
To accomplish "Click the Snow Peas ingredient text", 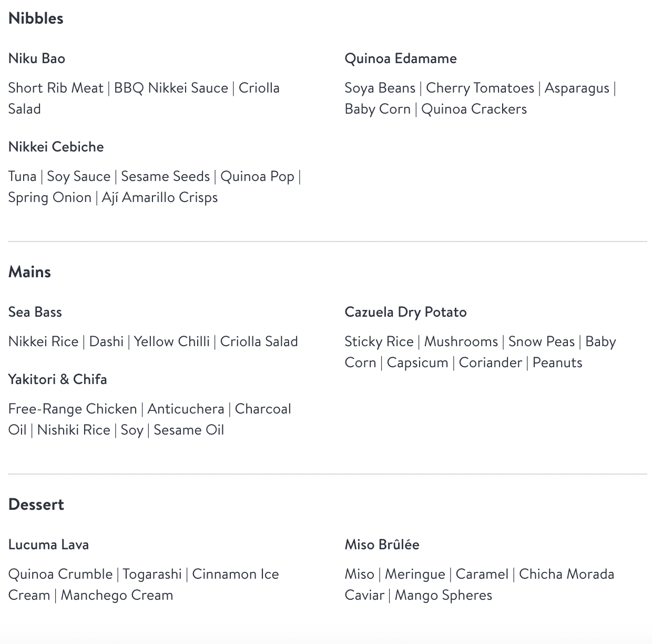I will tap(542, 341).
